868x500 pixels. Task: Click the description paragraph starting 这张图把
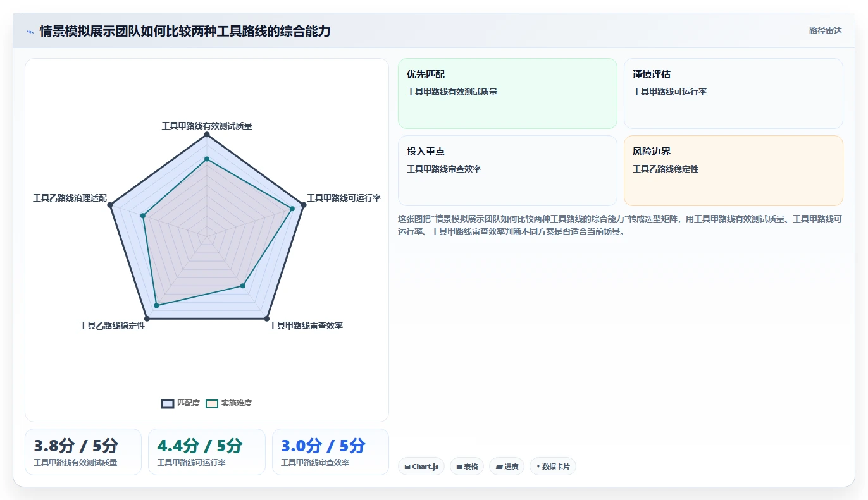(x=620, y=225)
